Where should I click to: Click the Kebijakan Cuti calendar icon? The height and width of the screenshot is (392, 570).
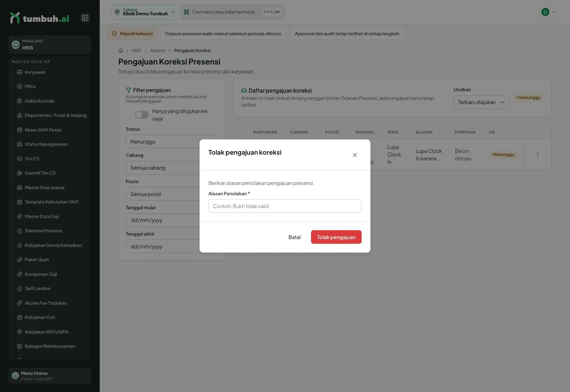click(x=20, y=318)
